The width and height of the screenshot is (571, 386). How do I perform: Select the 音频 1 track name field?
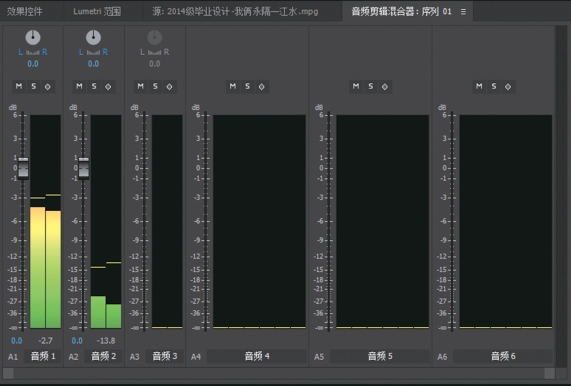point(43,356)
